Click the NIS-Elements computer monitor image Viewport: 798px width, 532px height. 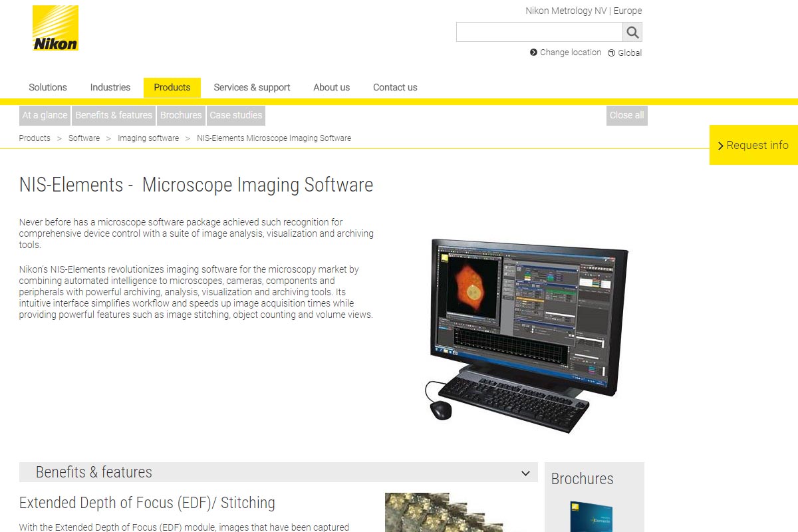(x=527, y=336)
